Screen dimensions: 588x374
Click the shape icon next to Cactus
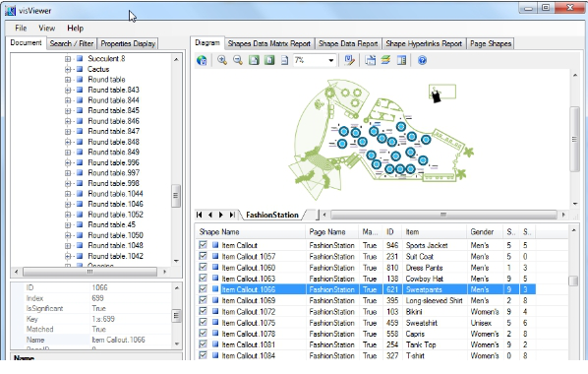click(80, 69)
